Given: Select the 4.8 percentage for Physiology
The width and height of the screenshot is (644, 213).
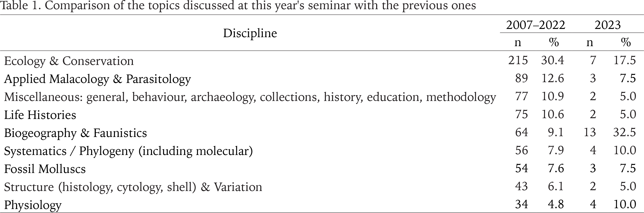Looking at the screenshot, I should 556,205.
